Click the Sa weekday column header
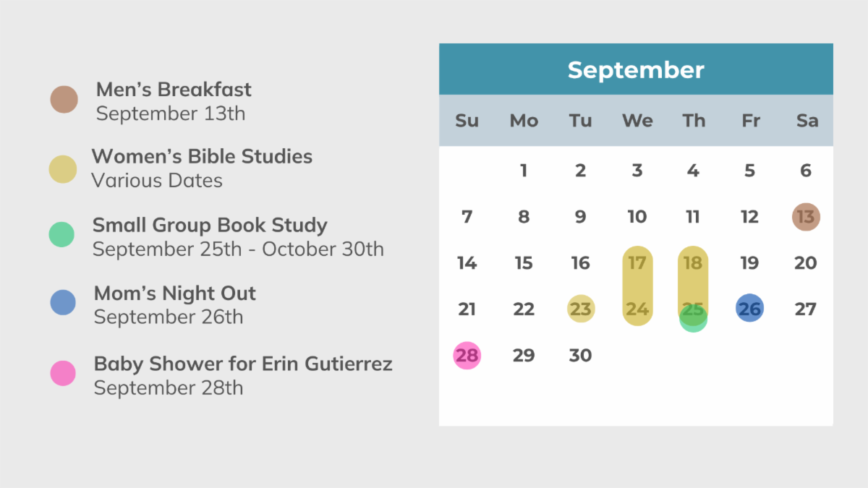 (x=807, y=121)
